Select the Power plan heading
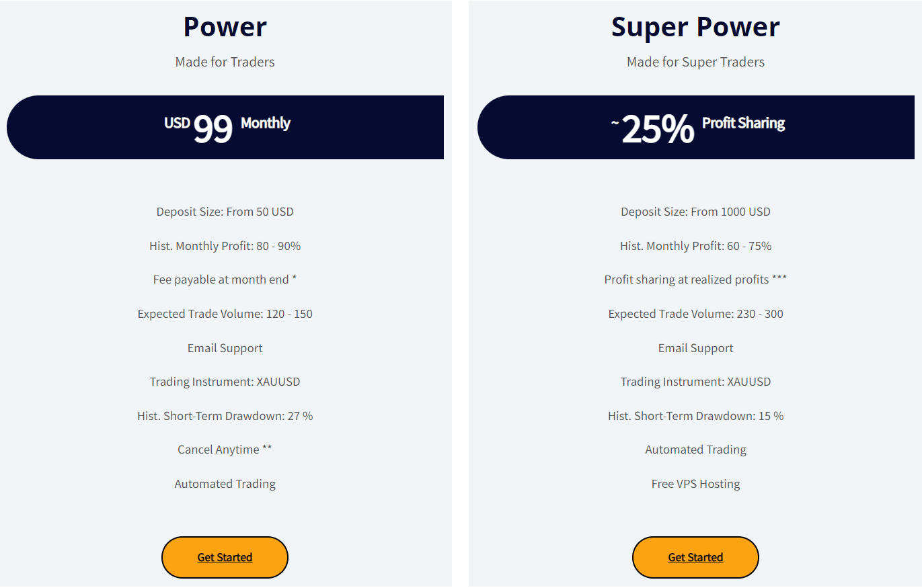 tap(225, 27)
